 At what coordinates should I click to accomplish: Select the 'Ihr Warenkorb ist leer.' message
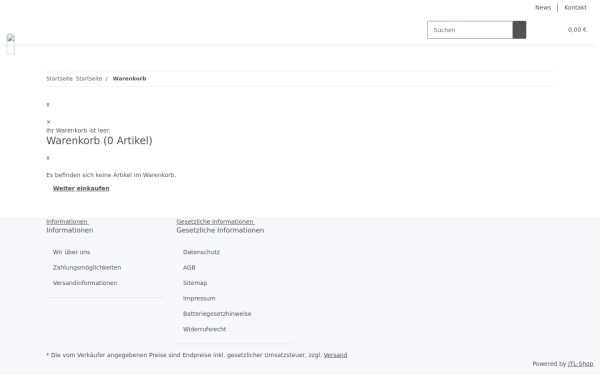(78, 130)
